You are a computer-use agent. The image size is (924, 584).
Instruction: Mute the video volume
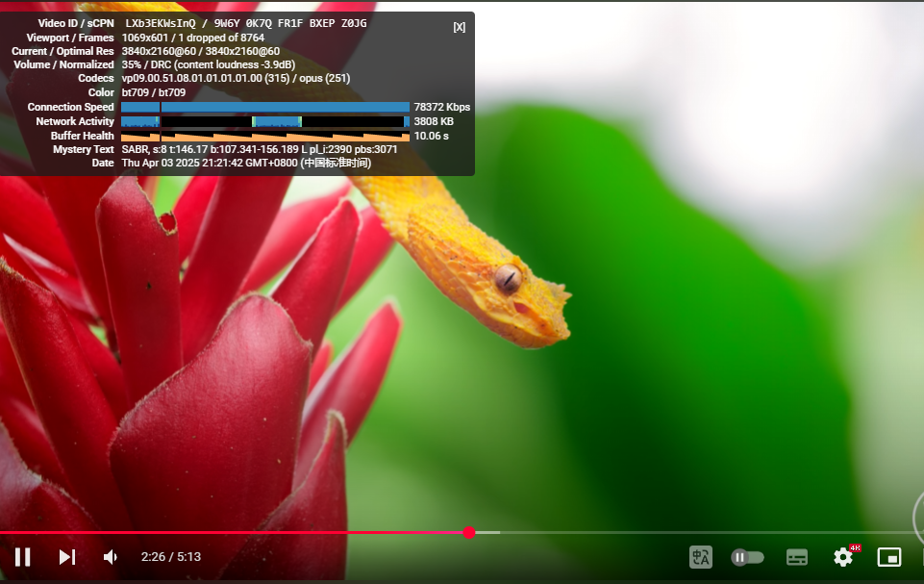pos(111,557)
